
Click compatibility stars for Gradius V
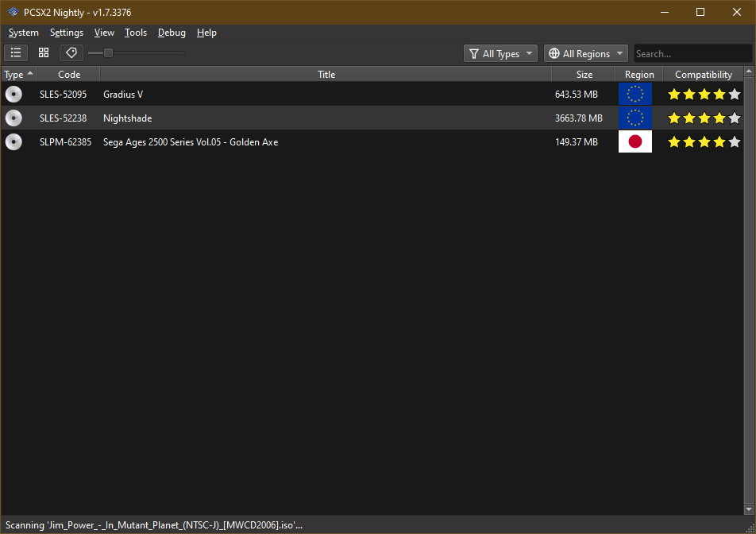click(x=704, y=94)
